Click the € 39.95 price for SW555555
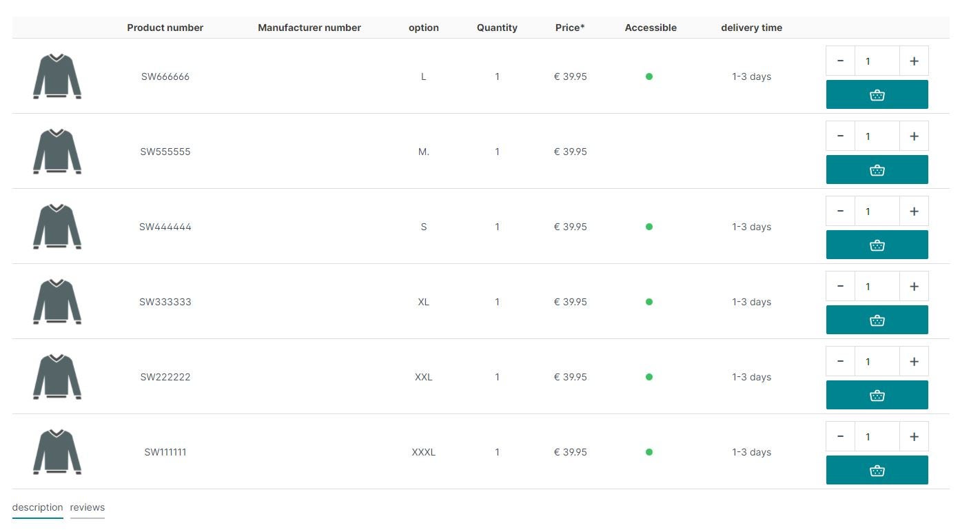The height and width of the screenshot is (532, 980). (x=571, y=152)
